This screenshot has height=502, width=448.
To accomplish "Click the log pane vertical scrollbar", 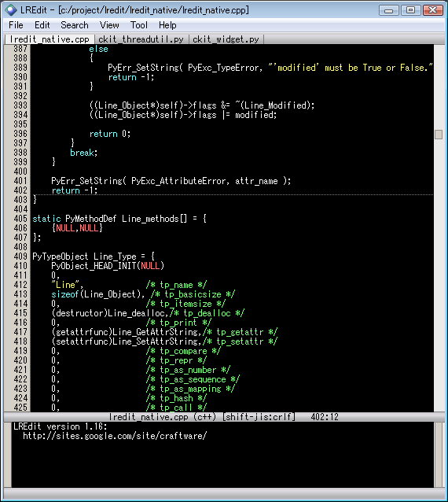I will pos(439,455).
